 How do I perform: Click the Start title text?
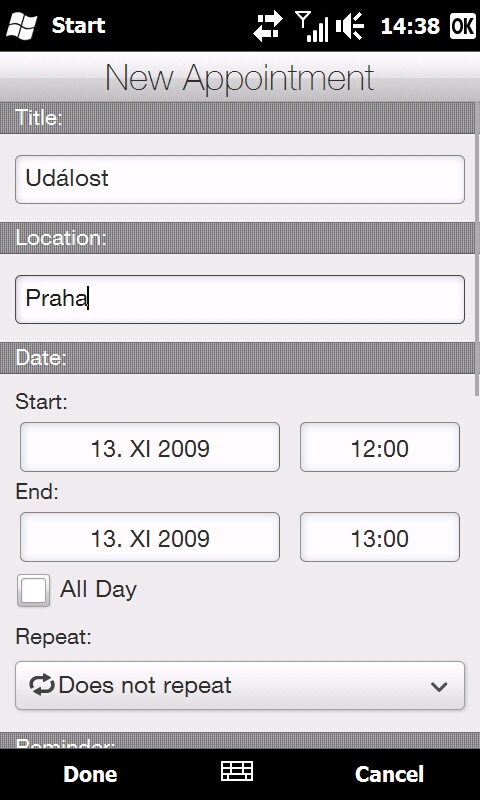tap(79, 25)
